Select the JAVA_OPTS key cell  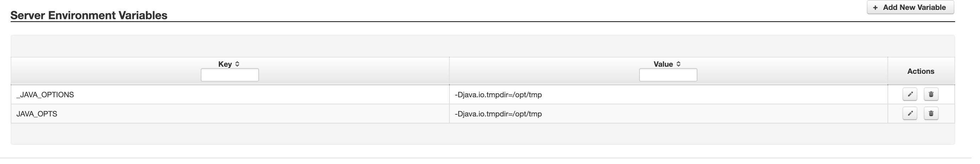pyautogui.click(x=230, y=114)
